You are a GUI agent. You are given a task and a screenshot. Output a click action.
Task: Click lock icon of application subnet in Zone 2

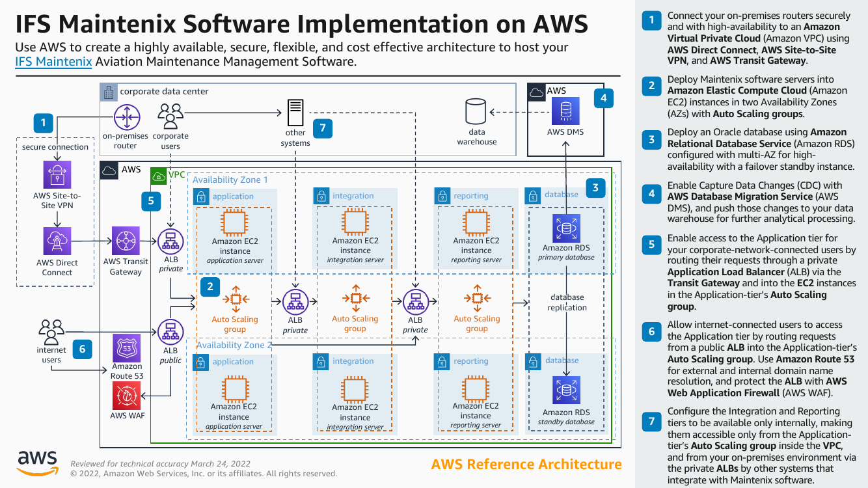201,361
